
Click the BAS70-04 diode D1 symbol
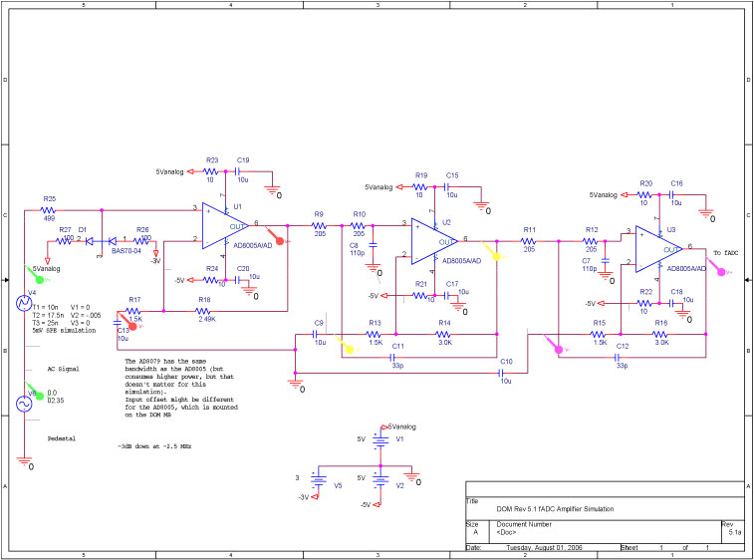click(101, 241)
